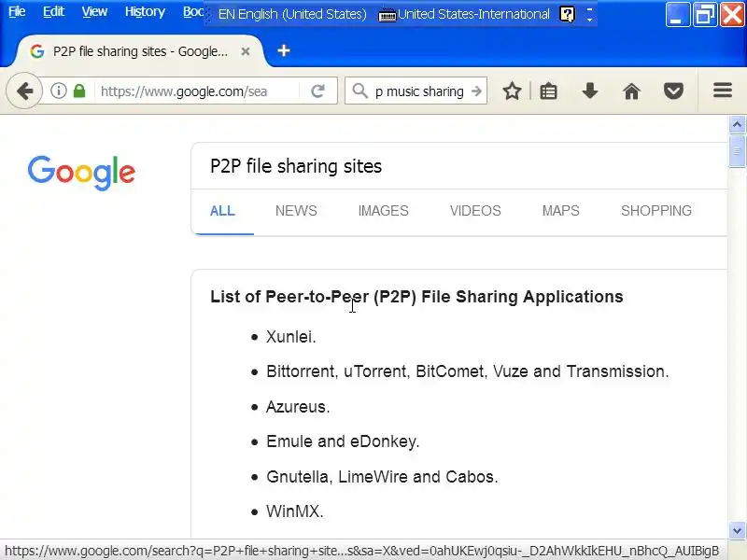Click the green secure connection padlock
The height and width of the screenshot is (560, 747).
tap(79, 91)
